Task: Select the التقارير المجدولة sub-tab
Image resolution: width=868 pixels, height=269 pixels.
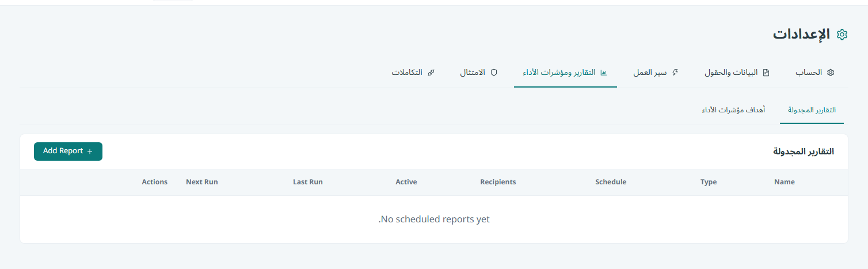Action: (x=812, y=110)
